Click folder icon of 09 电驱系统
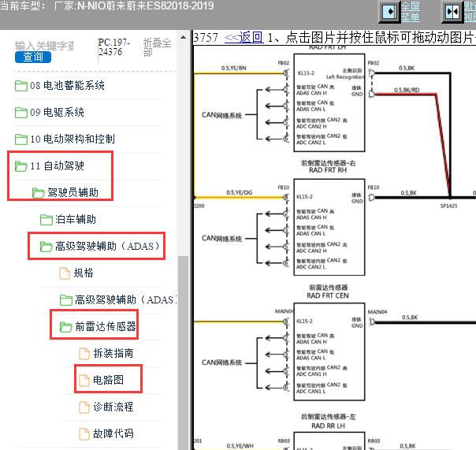The height and width of the screenshot is (450, 476). pyautogui.click(x=21, y=113)
